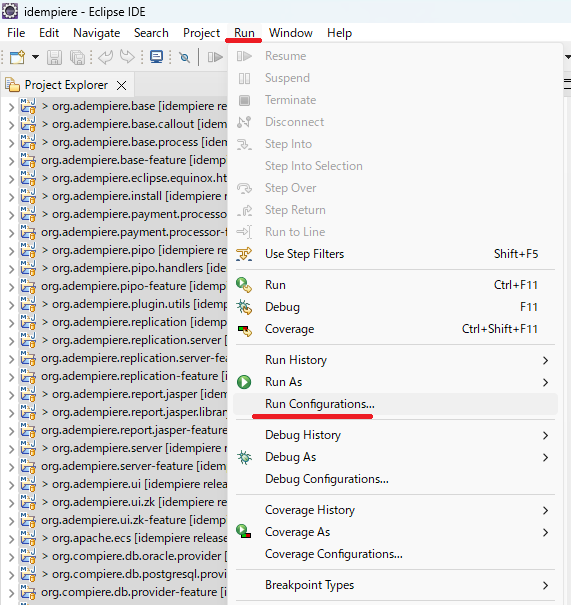
Task: Open the New wizard dropdown arrow
Action: point(35,57)
